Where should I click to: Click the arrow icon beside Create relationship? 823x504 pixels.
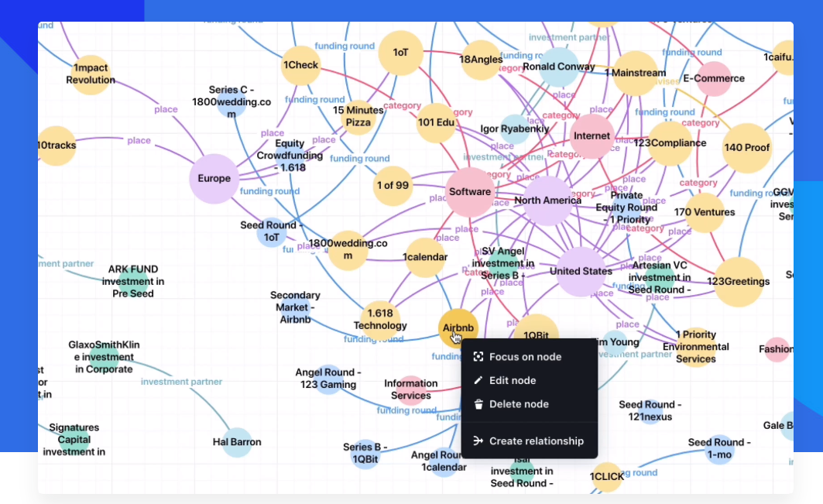(x=478, y=441)
